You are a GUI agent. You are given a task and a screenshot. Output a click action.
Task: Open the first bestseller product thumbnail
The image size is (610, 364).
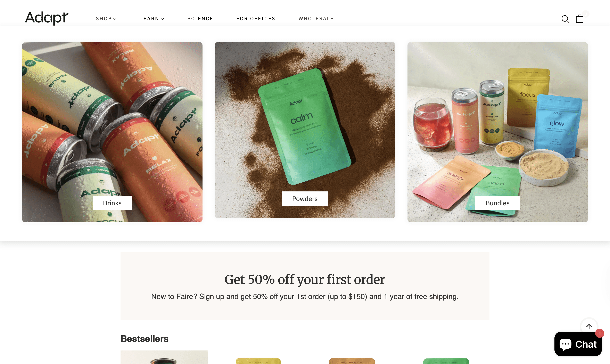[164, 357]
